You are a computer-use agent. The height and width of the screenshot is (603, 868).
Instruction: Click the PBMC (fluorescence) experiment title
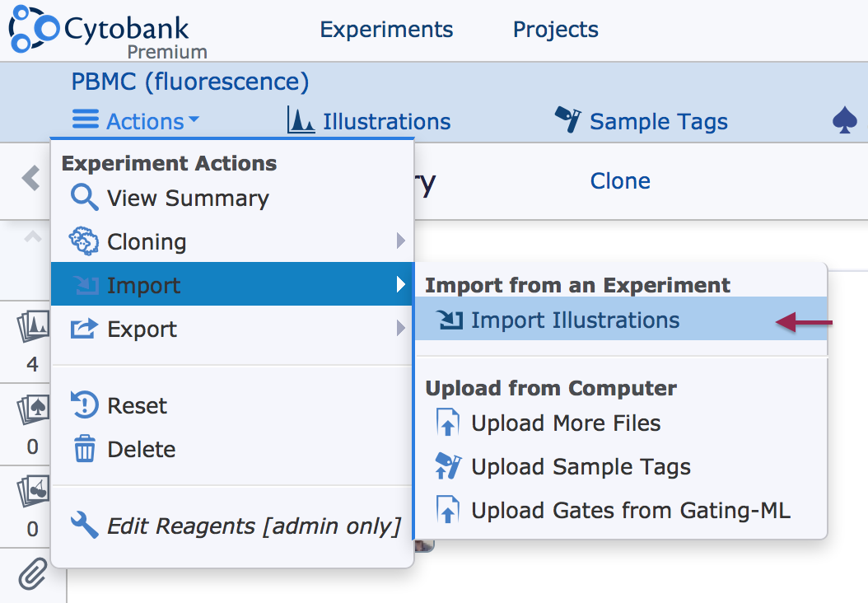click(x=190, y=82)
